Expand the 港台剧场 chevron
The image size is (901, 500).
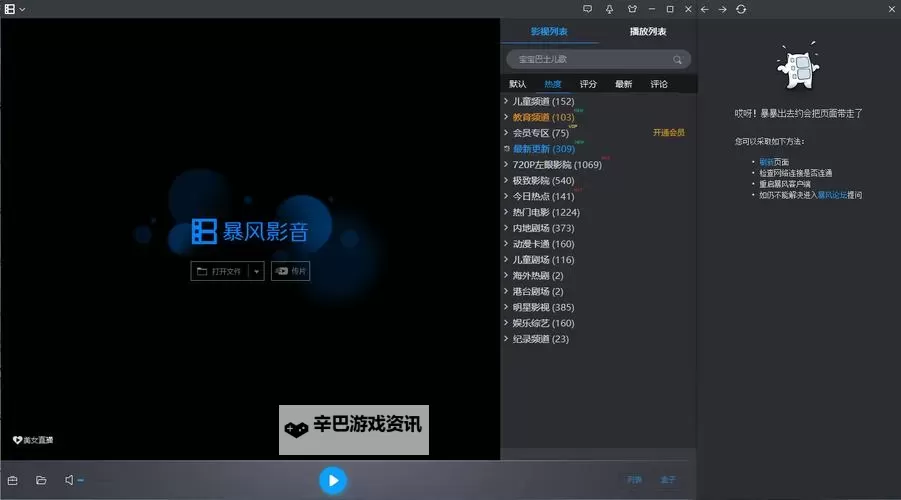[506, 291]
